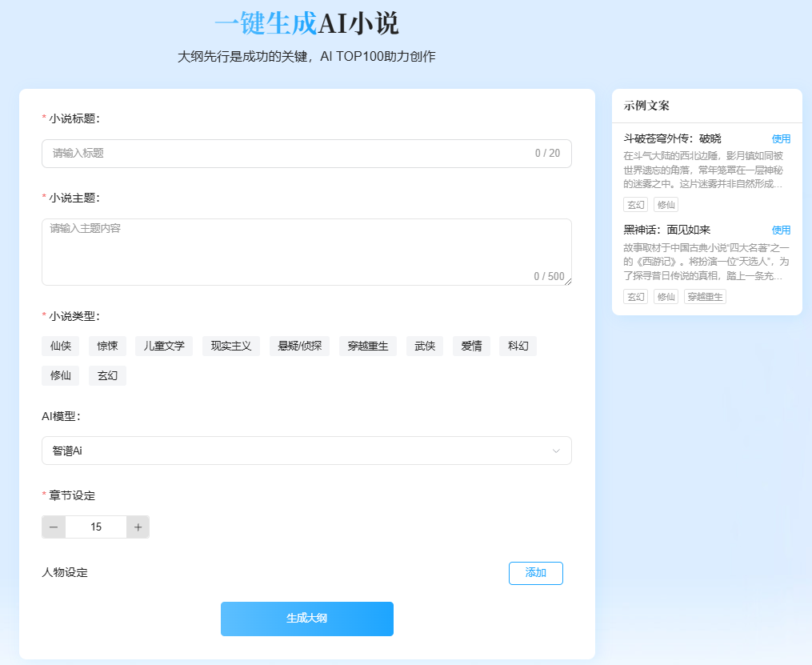This screenshot has height=665, width=812.
Task: Select the 仙侠 genre tag
Action: coord(61,346)
